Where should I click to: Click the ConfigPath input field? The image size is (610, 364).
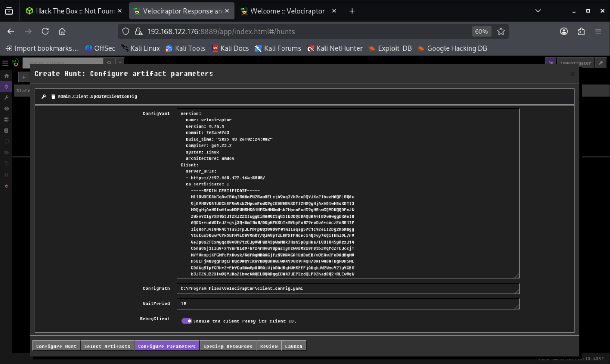point(348,288)
